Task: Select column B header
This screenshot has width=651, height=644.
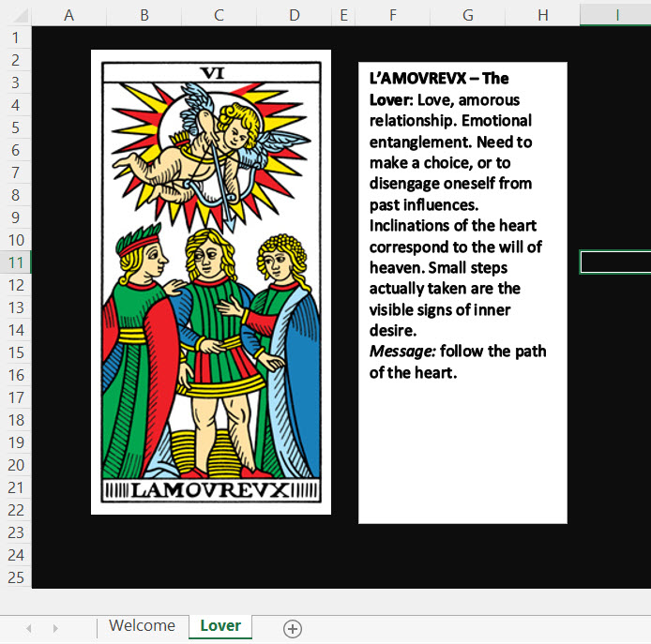Action: coord(144,15)
